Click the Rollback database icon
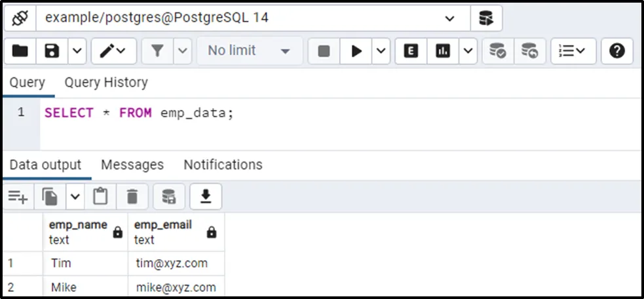Image resolution: width=644 pixels, height=299 pixels. click(x=529, y=50)
